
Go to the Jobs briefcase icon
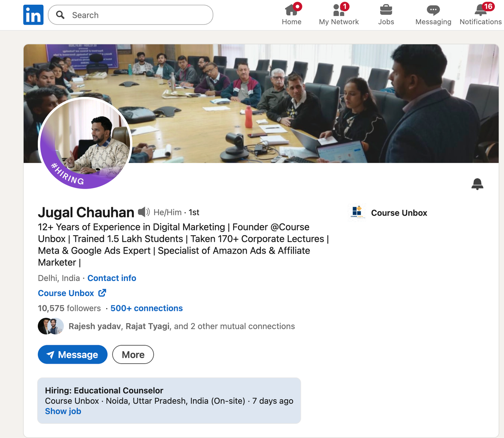pyautogui.click(x=386, y=10)
